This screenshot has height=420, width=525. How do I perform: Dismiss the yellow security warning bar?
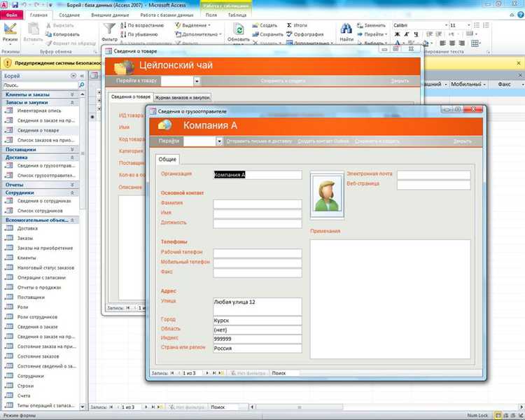519,63
